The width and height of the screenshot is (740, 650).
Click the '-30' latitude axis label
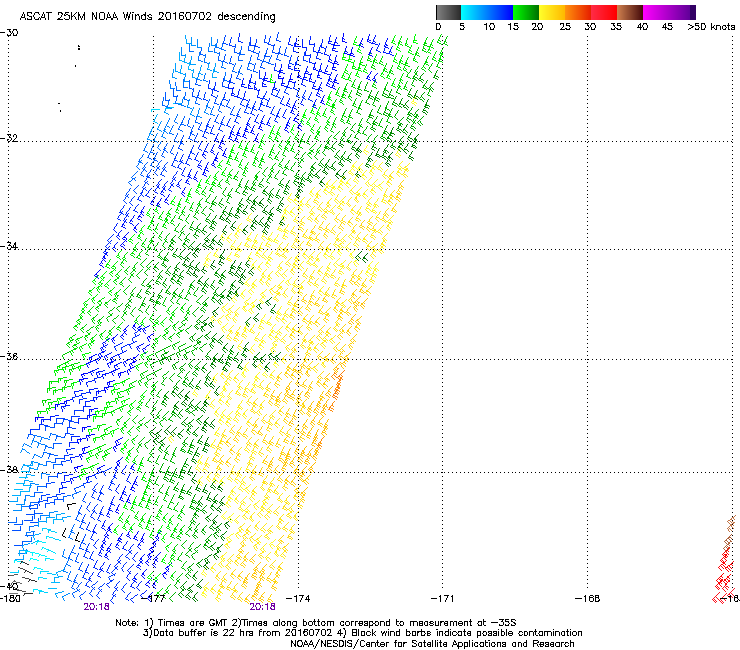[x=9, y=33]
